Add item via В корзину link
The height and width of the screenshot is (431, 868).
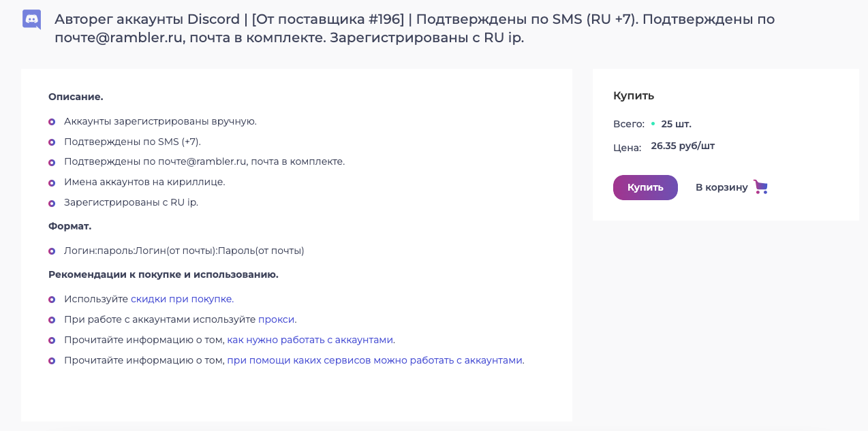coord(722,187)
